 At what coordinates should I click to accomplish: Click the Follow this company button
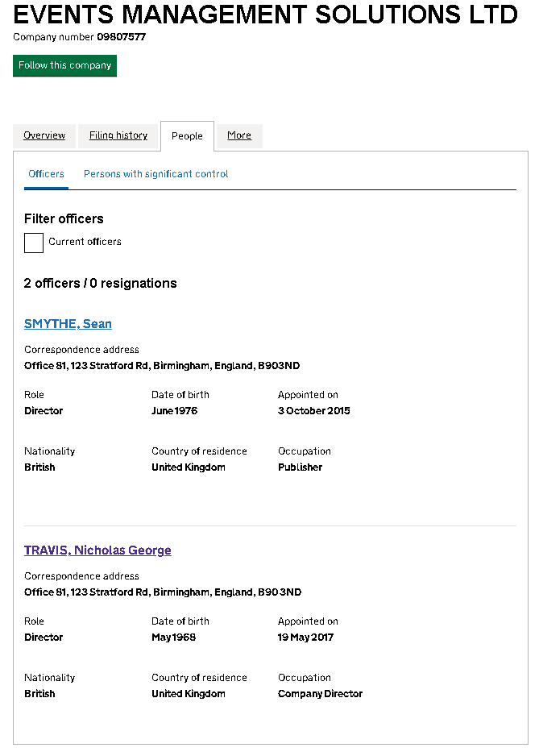tap(64, 65)
